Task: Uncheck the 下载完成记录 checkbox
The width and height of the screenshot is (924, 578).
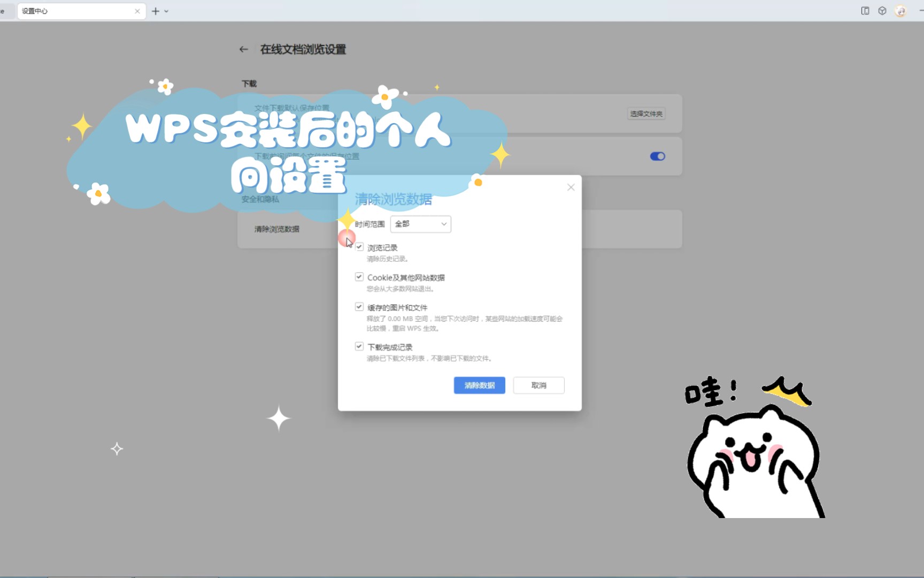Action: click(x=359, y=346)
